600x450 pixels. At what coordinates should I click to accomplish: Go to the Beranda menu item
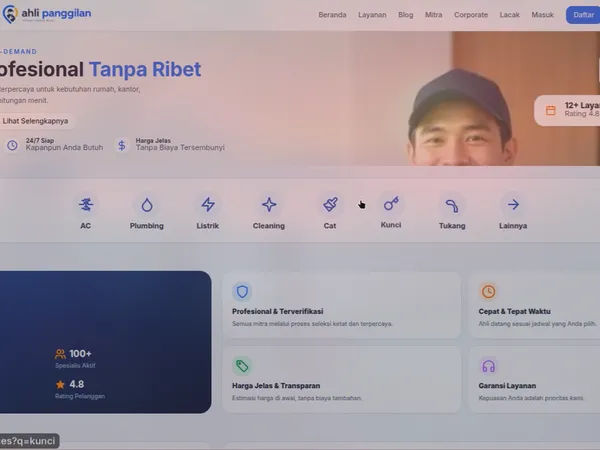tap(332, 15)
